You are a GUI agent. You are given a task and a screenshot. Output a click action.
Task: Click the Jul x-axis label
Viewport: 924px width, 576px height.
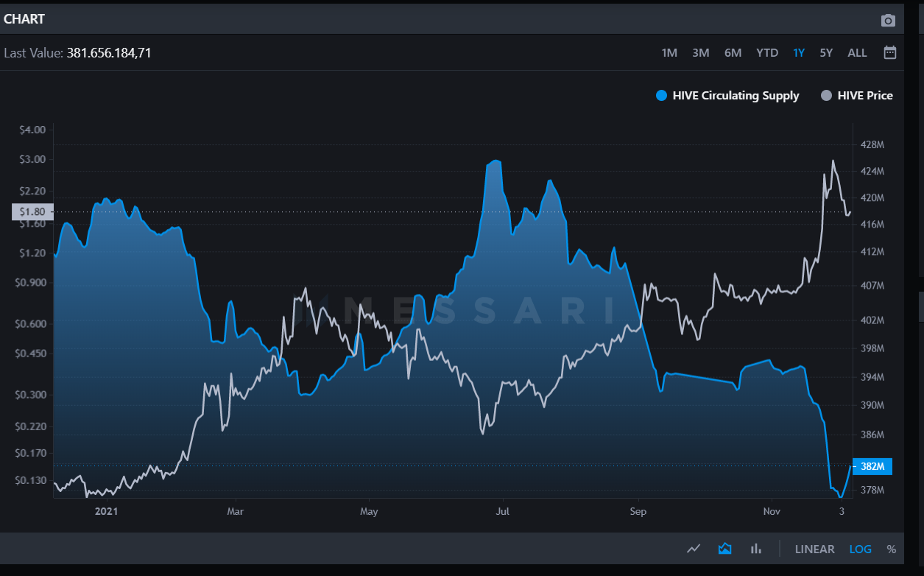point(503,511)
